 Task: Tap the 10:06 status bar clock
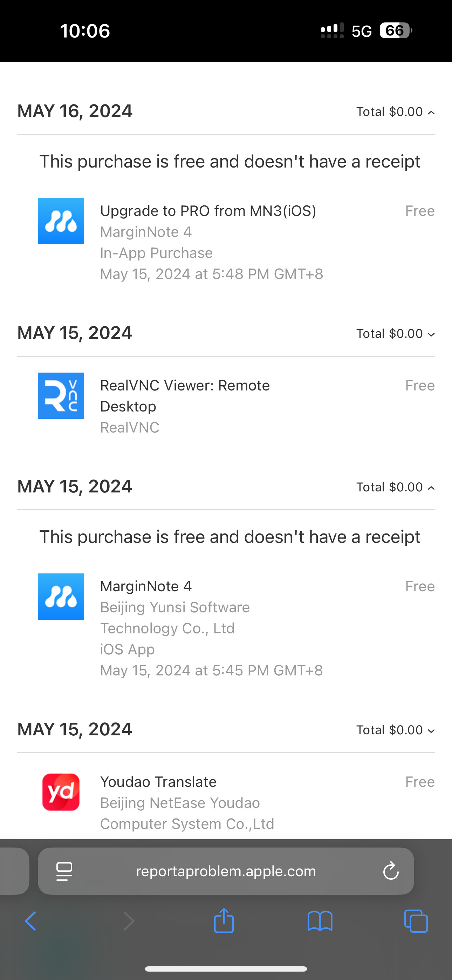click(85, 30)
